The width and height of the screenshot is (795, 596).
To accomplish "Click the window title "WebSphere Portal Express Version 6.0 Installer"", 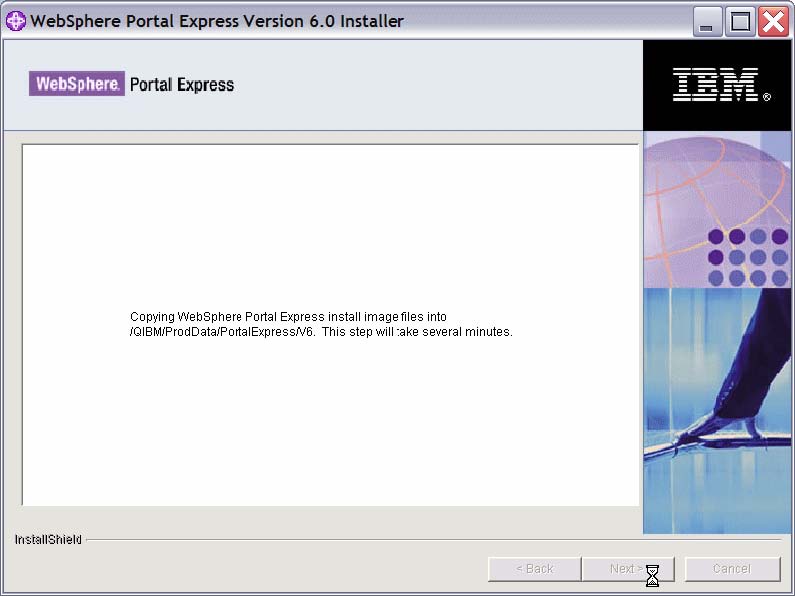I will tap(217, 21).
